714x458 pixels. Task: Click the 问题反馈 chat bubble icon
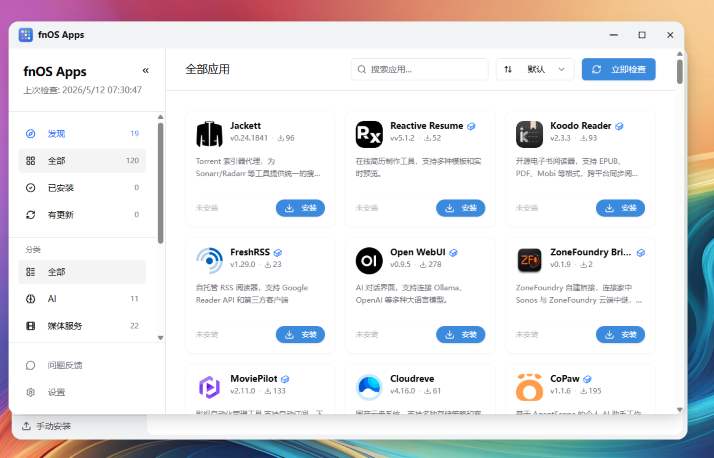(31, 365)
